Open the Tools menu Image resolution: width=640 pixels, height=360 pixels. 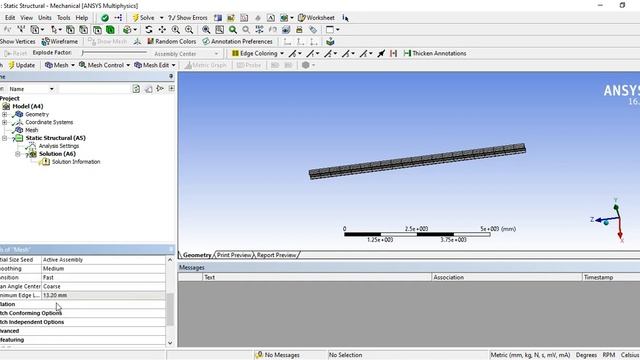[x=64, y=18]
